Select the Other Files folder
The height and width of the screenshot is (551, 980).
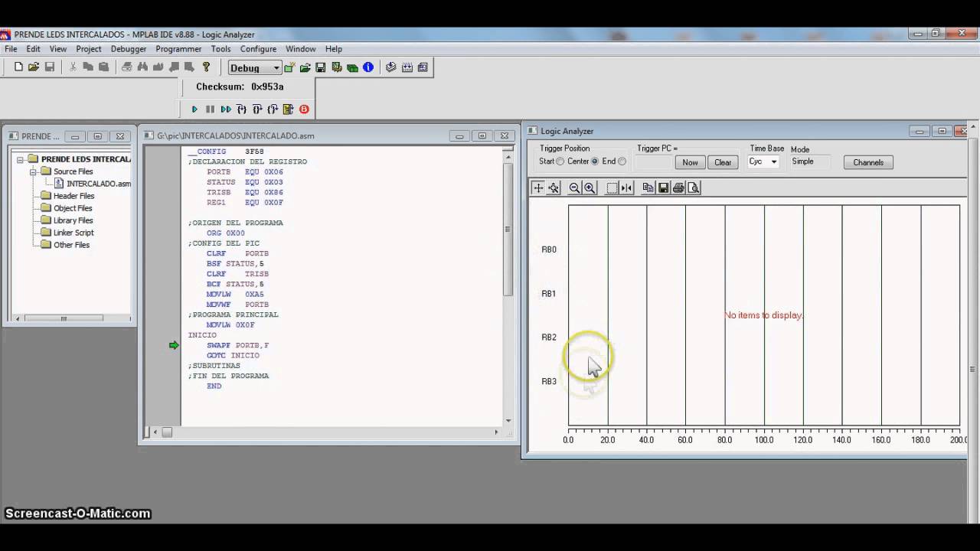pyautogui.click(x=71, y=245)
